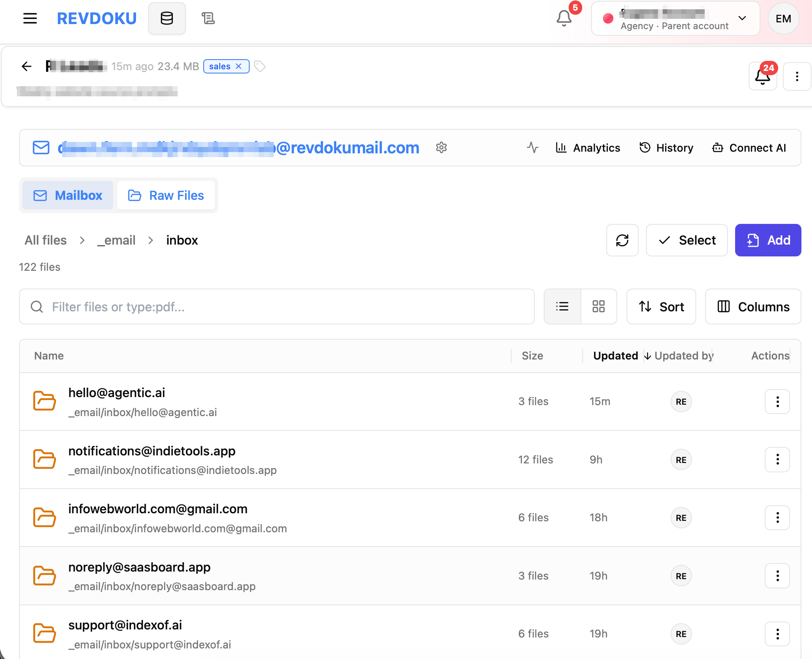Open mailbox settings gear
The width and height of the screenshot is (812, 659).
click(441, 148)
